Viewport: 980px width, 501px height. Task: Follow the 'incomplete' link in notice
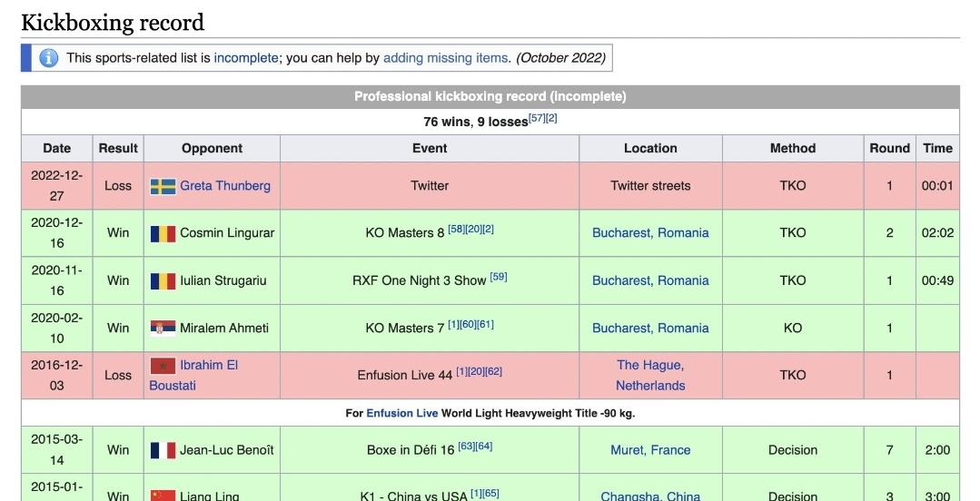coord(246,58)
